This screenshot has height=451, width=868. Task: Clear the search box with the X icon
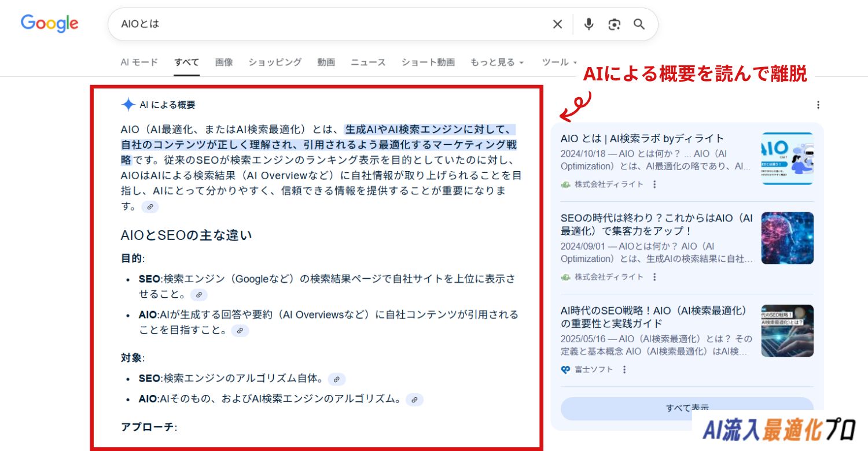[x=557, y=24]
